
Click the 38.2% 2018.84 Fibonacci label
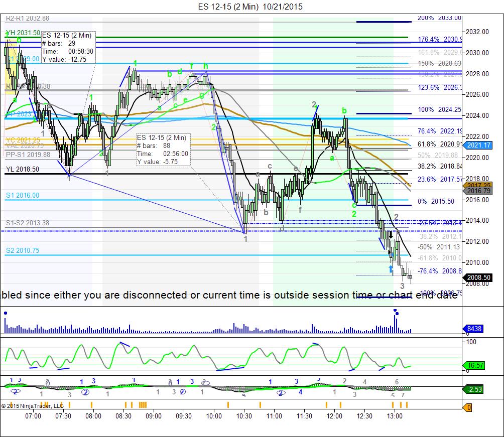coord(439,166)
